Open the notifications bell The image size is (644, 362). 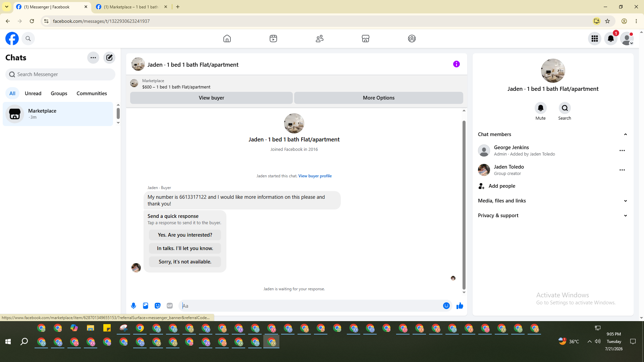(x=611, y=39)
